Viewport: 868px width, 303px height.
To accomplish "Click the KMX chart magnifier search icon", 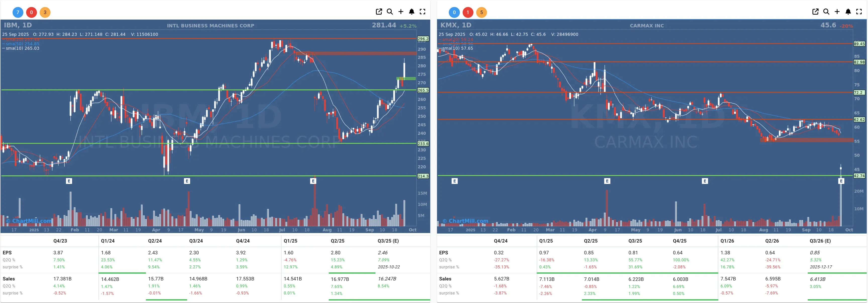I will [x=826, y=12].
